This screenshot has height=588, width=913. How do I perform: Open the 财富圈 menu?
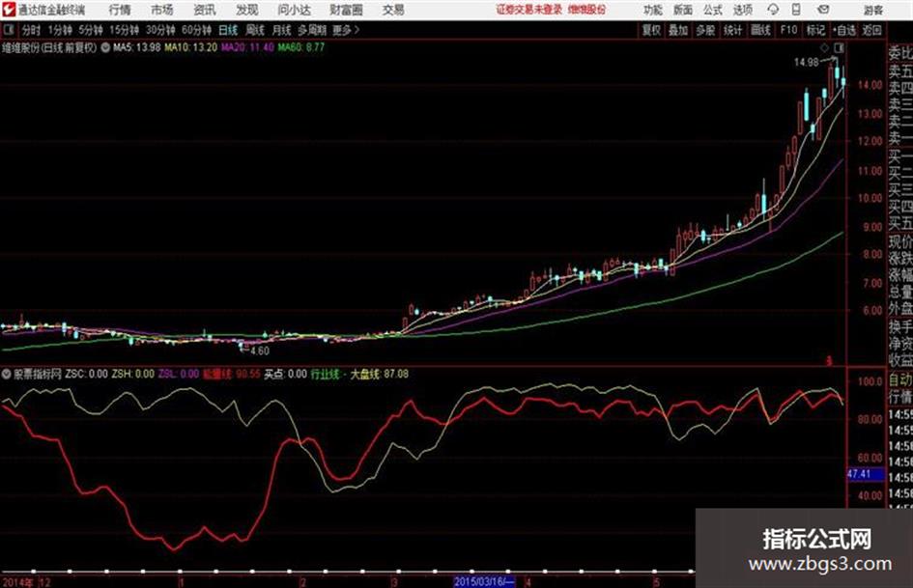click(x=346, y=10)
